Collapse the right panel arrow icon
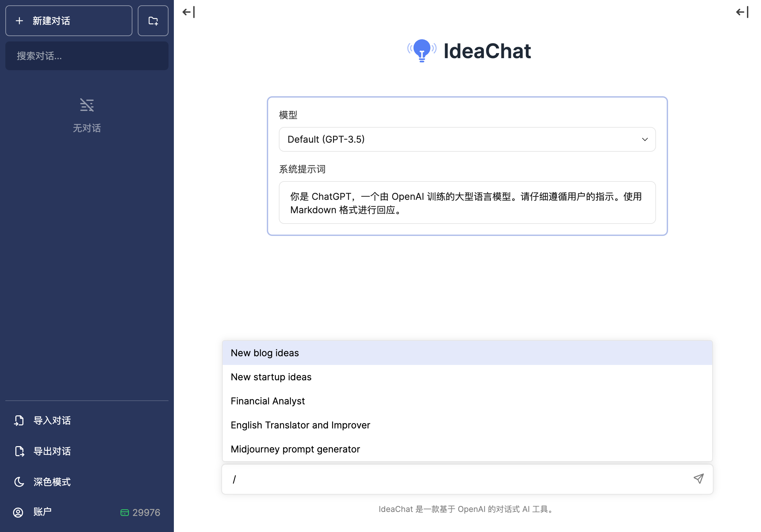Viewport: 761px width, 532px height. click(742, 12)
